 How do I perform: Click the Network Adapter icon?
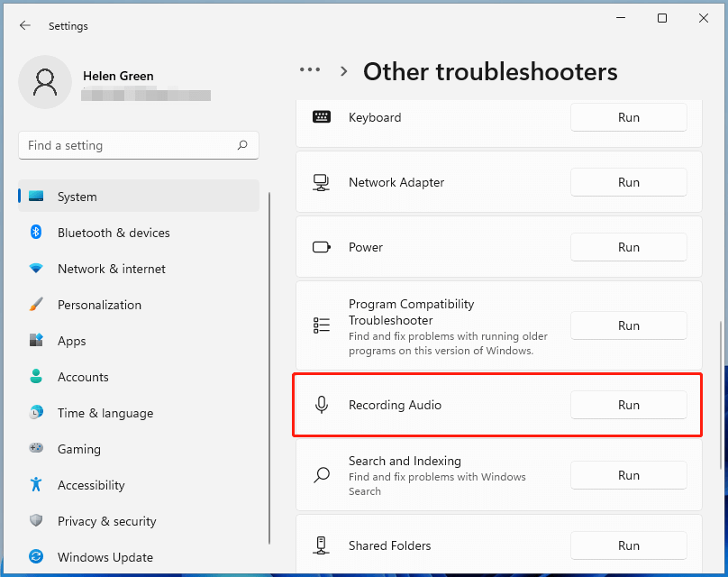[x=322, y=182]
